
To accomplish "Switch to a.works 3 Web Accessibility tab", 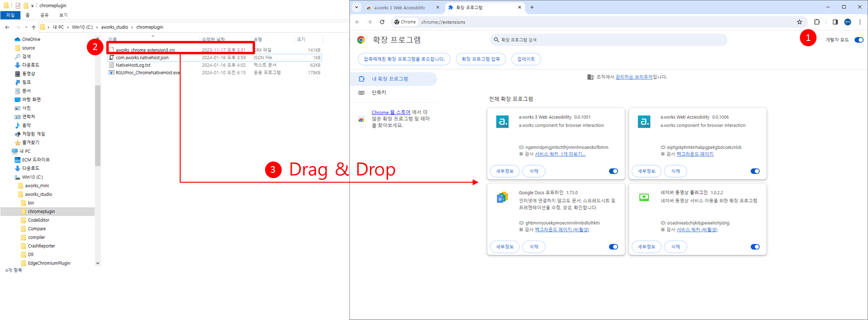I will pyautogui.click(x=399, y=8).
